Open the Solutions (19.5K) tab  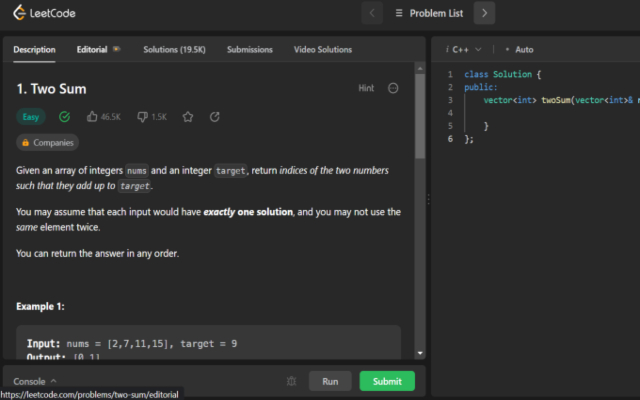174,49
